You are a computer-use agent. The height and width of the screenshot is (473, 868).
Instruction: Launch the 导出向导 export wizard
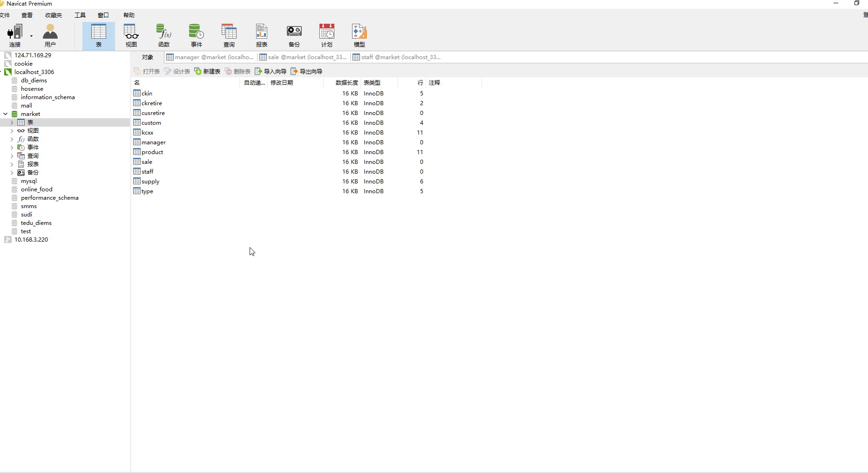306,71
